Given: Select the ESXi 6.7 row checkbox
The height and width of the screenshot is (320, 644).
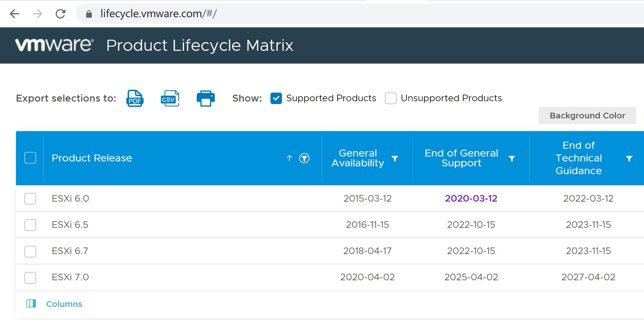Looking at the screenshot, I should coord(30,251).
